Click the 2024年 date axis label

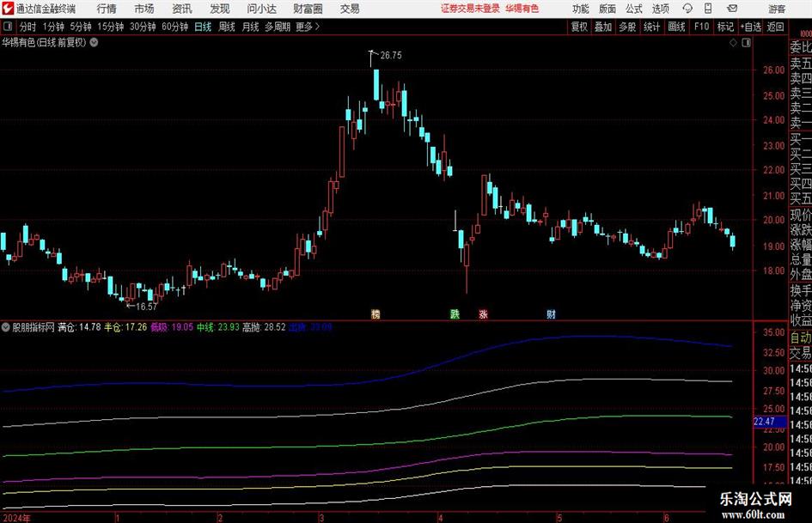tap(16, 518)
